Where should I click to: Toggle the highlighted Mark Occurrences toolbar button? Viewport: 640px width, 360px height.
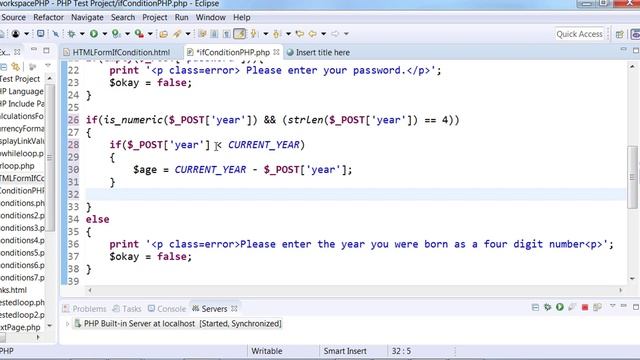tap(240, 34)
